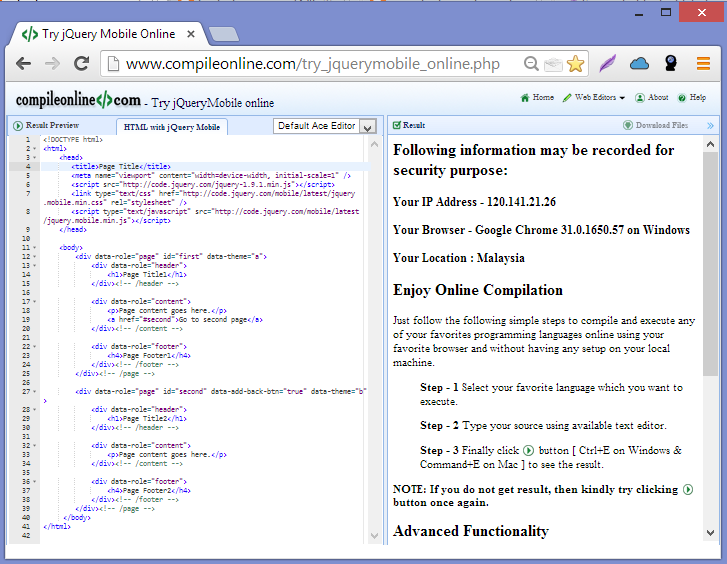Open the Web Editors dropdown menu
Viewport: 727px width, 564px height.
pos(594,97)
